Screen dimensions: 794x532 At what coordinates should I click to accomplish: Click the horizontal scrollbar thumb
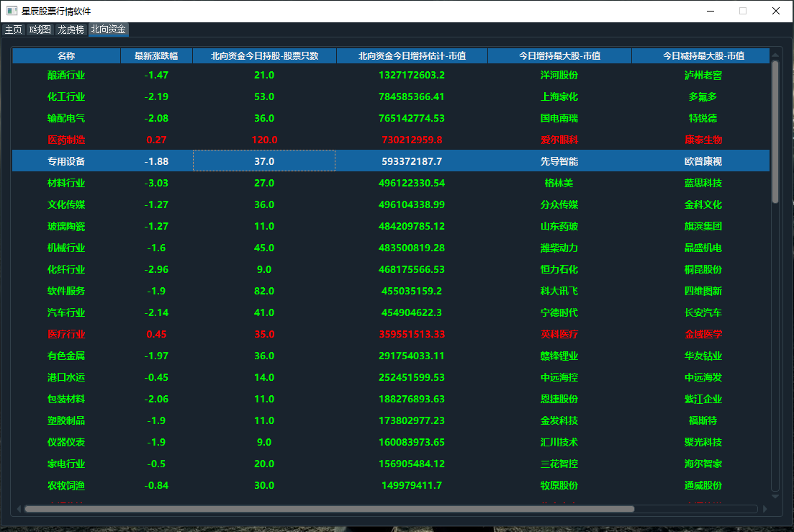(x=329, y=509)
